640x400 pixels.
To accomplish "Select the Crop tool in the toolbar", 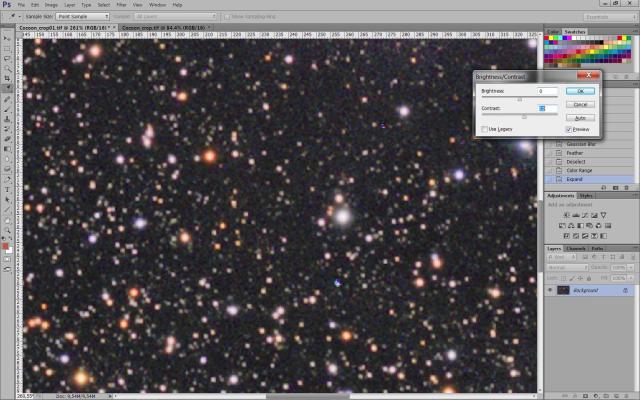I will (7, 78).
